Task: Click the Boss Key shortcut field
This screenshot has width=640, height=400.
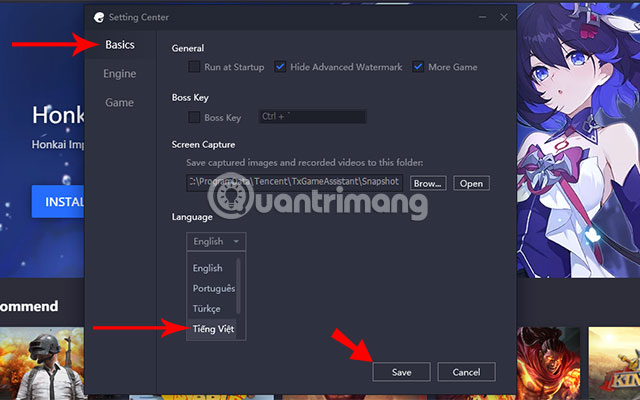Action: (312, 117)
